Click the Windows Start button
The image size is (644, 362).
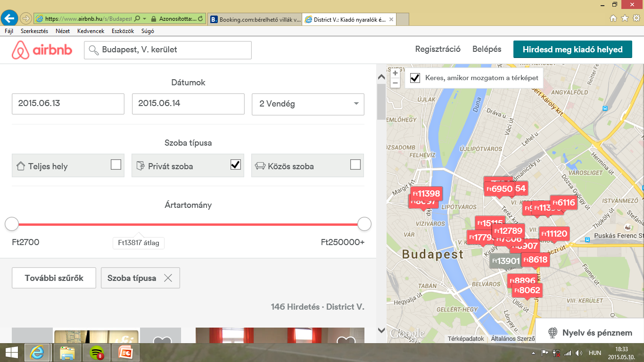coord(11,353)
